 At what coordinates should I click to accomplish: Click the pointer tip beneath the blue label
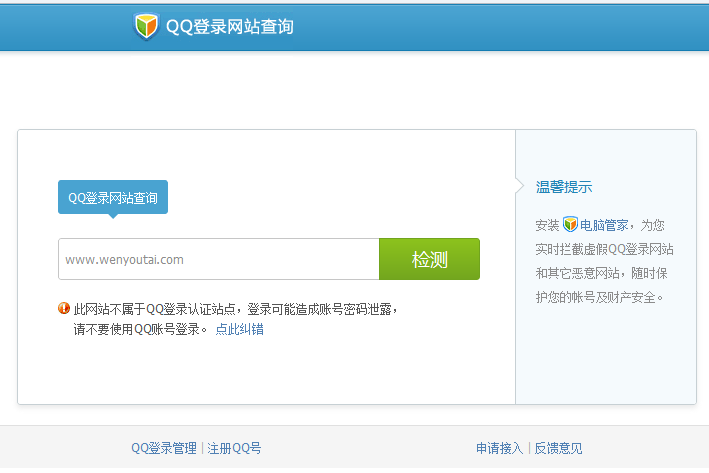click(113, 215)
